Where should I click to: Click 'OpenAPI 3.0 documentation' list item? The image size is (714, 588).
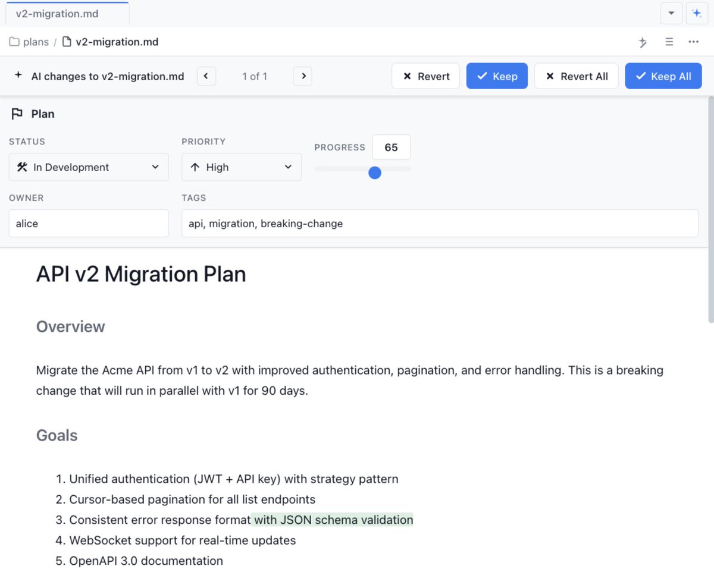pyautogui.click(x=146, y=561)
